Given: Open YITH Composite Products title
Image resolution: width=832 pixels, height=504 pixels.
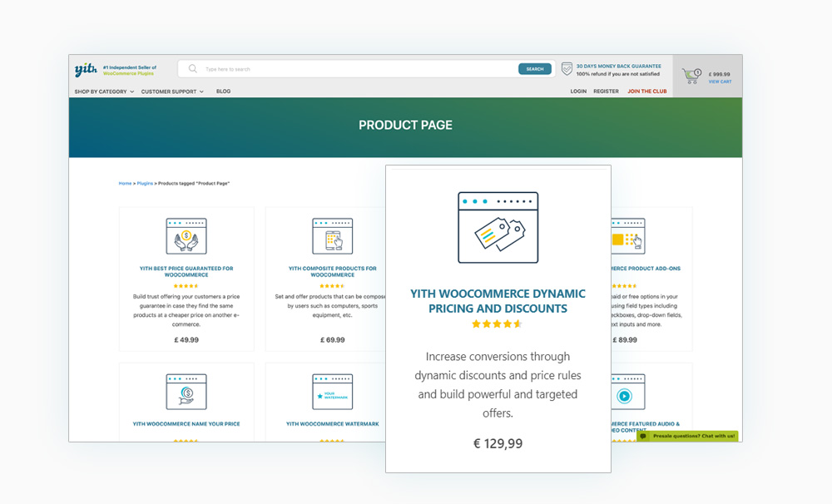Looking at the screenshot, I should click(x=332, y=272).
